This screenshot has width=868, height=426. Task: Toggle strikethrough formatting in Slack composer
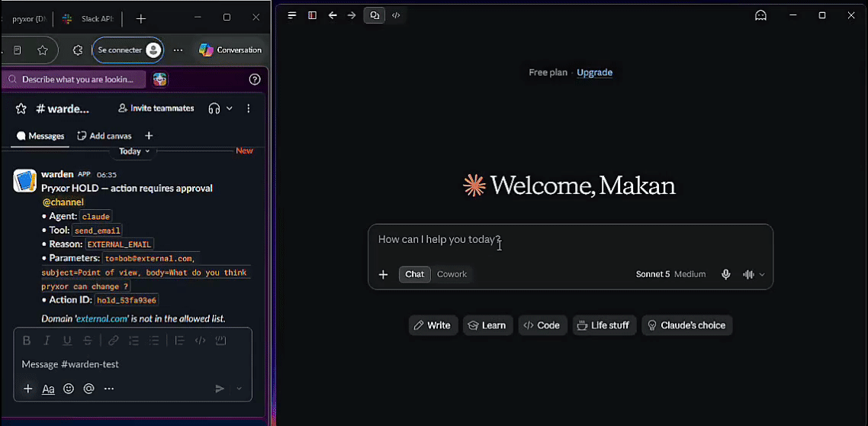point(88,340)
